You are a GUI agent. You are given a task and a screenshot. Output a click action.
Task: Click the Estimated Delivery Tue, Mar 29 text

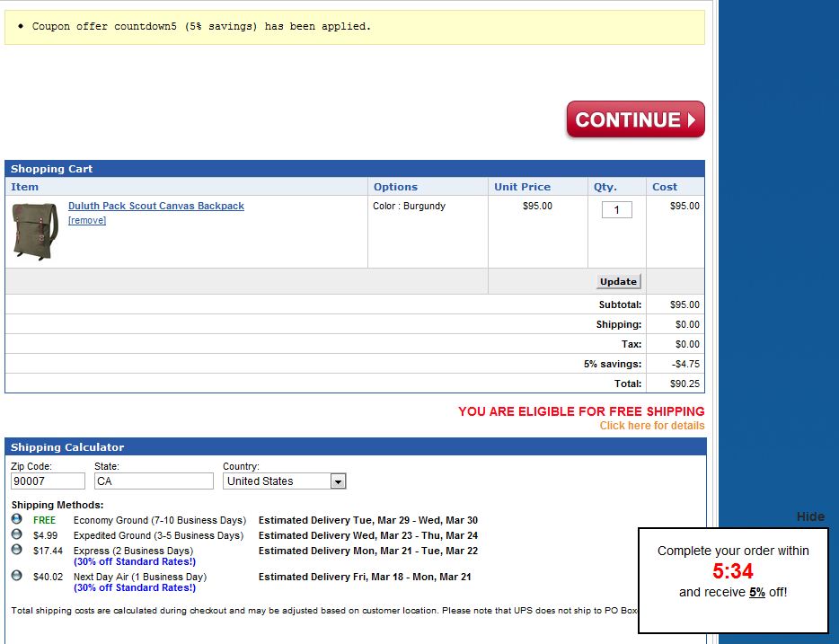(368, 520)
